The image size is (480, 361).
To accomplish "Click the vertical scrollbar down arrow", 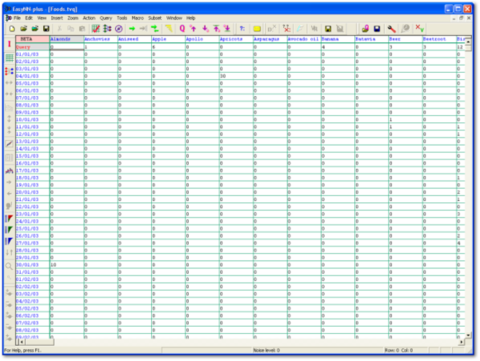I will pos(468,335).
